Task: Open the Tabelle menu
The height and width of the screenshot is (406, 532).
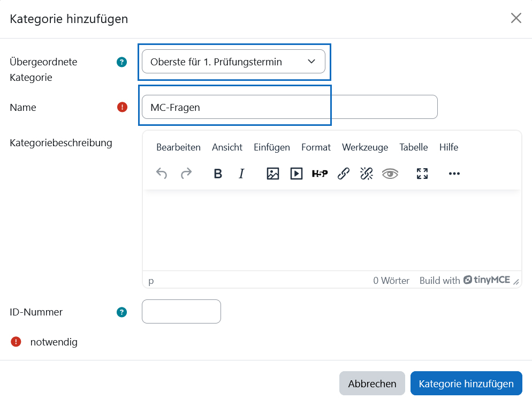Action: 414,147
